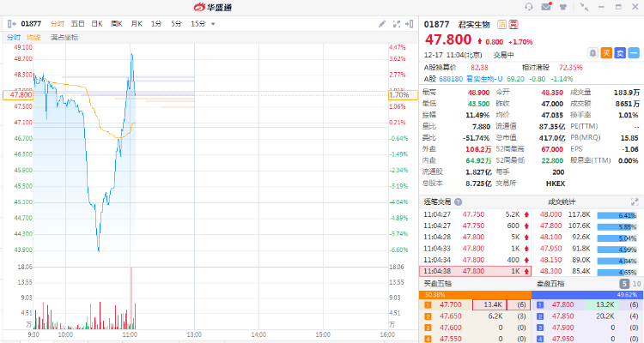
Task: Click the 13.2K ask volume cell
Action: point(602,305)
